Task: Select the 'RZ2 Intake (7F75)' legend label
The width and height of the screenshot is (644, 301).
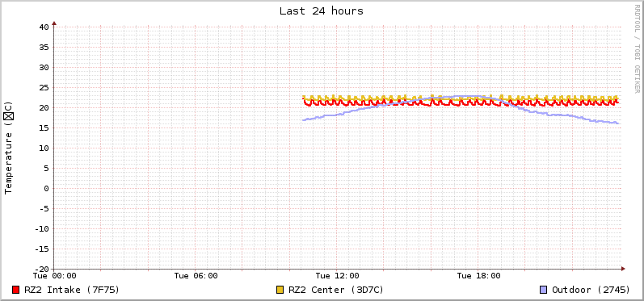Action: (x=72, y=290)
